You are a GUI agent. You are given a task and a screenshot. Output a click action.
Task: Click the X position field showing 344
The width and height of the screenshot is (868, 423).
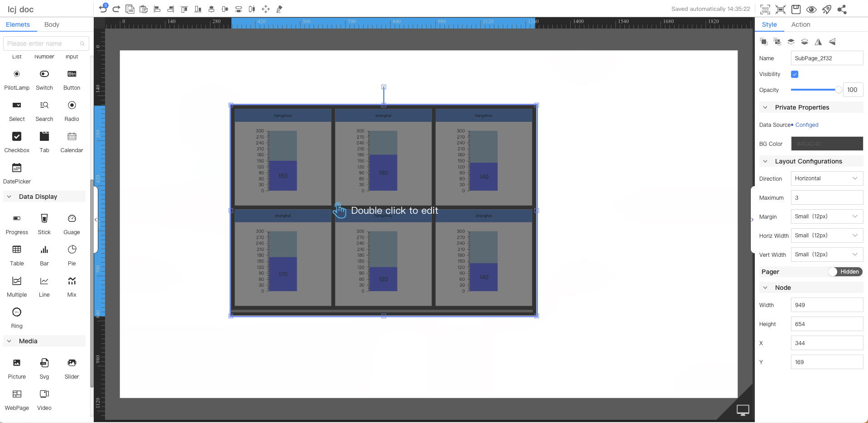click(x=827, y=343)
